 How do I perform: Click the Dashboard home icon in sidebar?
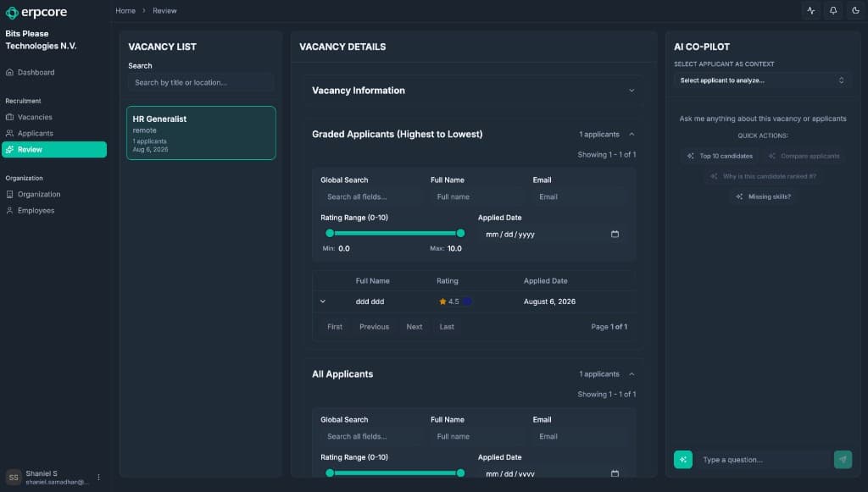tap(9, 73)
